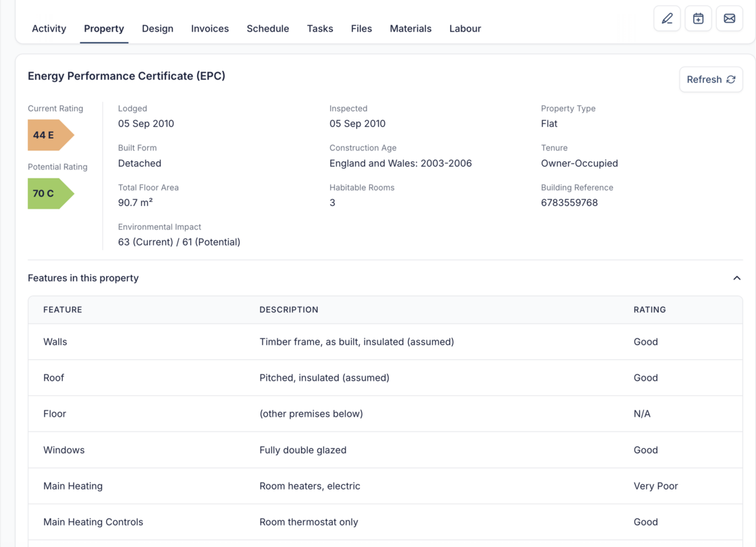Open the calendar add-event icon
Viewport: 756px width, 547px height.
click(698, 19)
